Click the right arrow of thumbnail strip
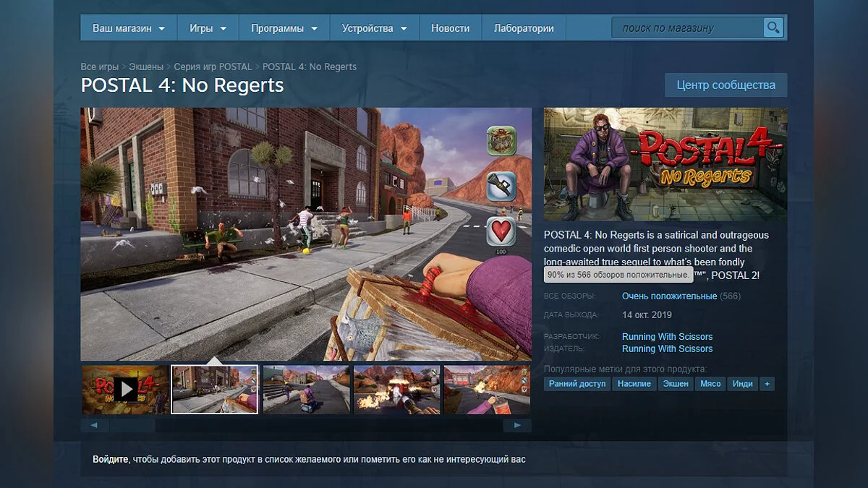This screenshot has width=868, height=488. click(516, 426)
